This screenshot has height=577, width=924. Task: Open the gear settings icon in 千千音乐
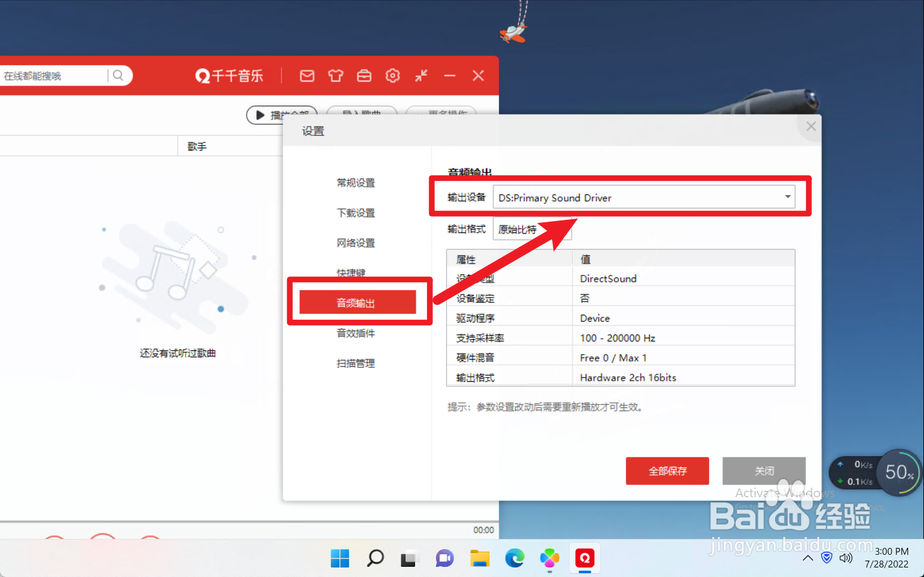click(393, 76)
